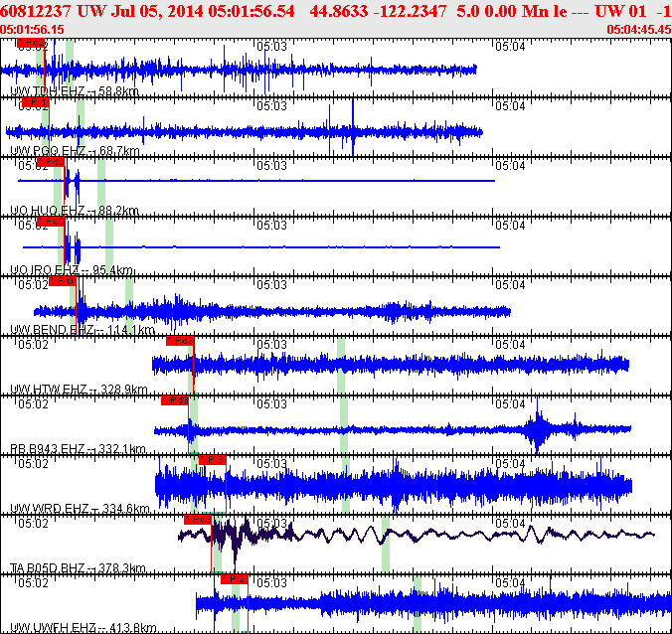Select the red pick marker on the B943 trace

point(175,400)
